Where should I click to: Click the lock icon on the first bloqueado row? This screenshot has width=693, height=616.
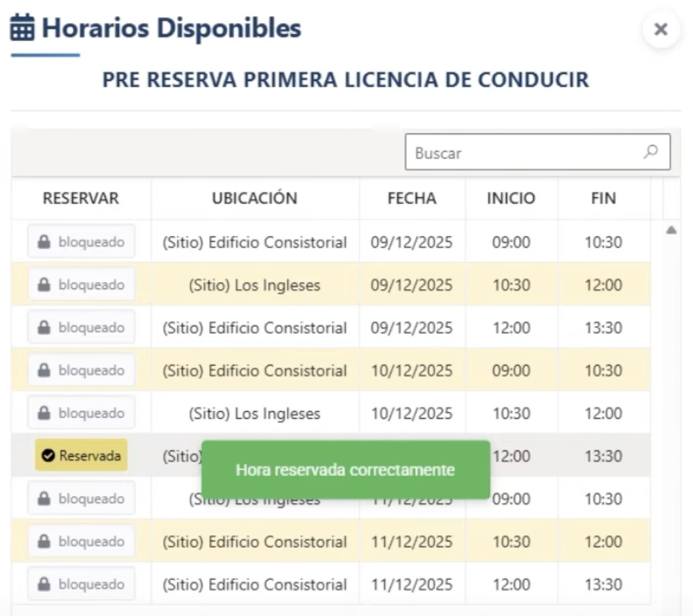click(43, 242)
